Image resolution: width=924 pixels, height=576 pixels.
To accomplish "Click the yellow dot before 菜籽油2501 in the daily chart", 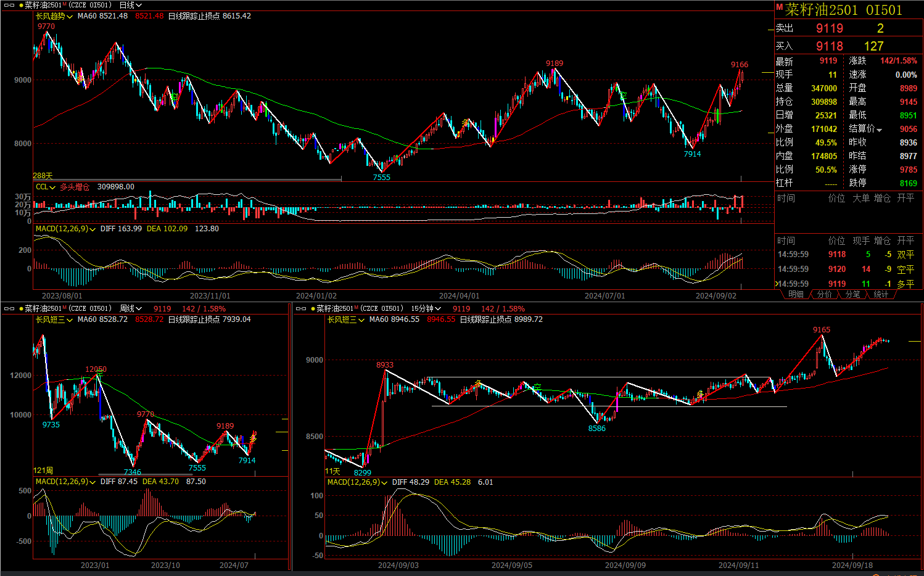I will pyautogui.click(x=21, y=5).
